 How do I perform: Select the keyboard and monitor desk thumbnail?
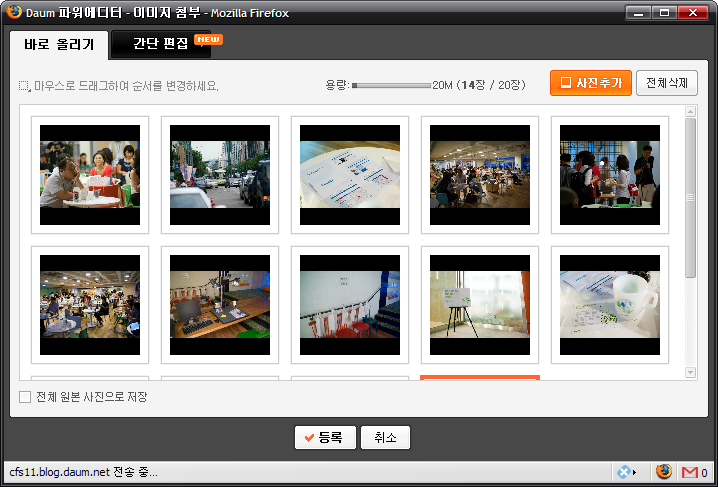(220, 305)
